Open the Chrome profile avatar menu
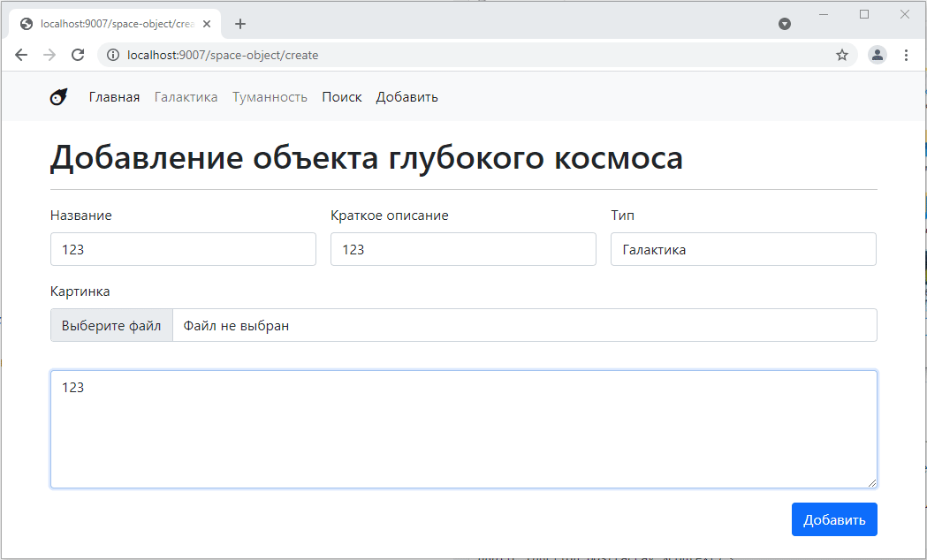This screenshot has width=927, height=560. coord(877,55)
